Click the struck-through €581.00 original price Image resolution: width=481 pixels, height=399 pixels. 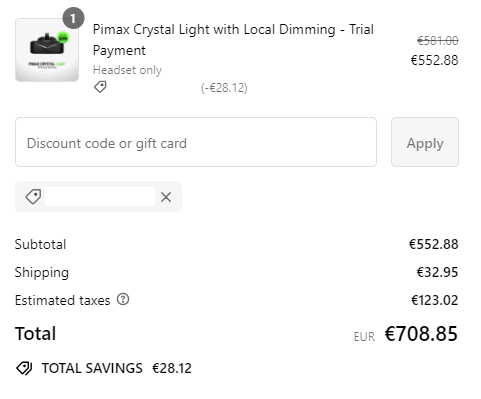(x=438, y=41)
